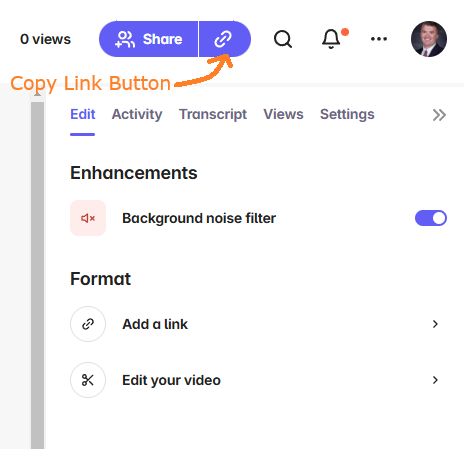Open search with the magnifying glass icon
The width and height of the screenshot is (464, 449).
pyautogui.click(x=283, y=39)
